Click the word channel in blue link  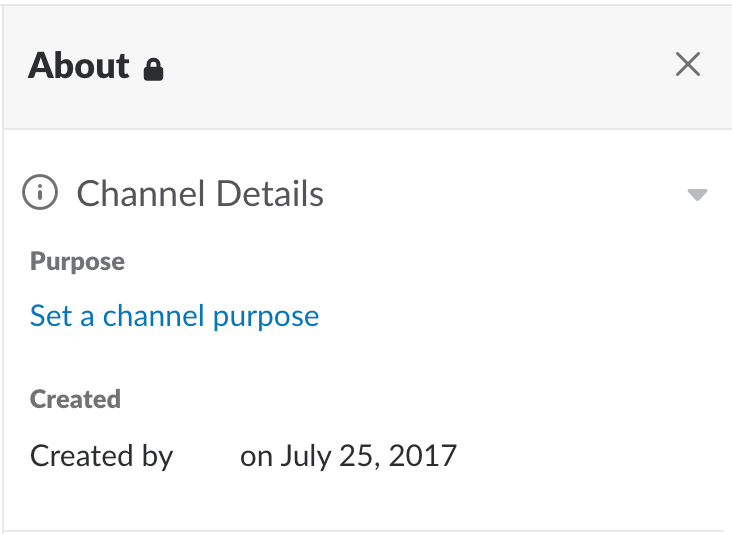153,316
